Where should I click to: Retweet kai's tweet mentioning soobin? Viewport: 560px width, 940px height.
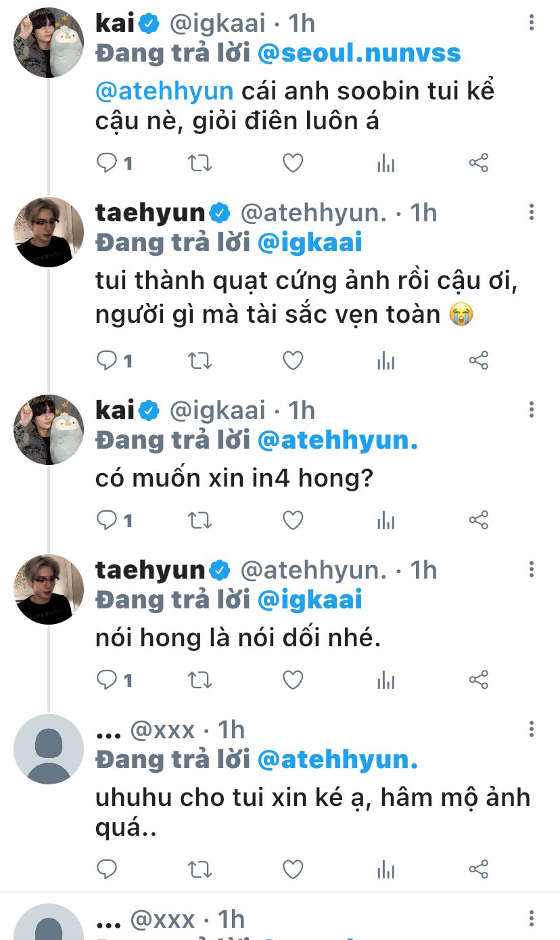[200, 163]
